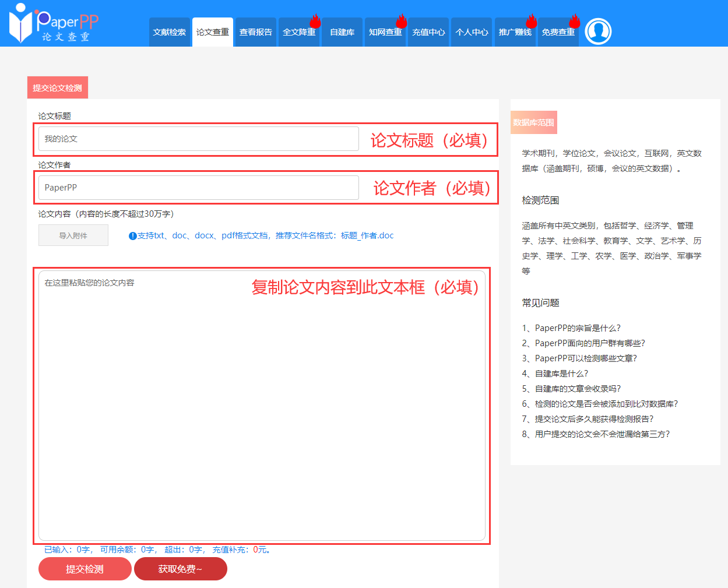Image resolution: width=728 pixels, height=588 pixels.
Task: Click the 数据库范围 label
Action: pos(534,122)
